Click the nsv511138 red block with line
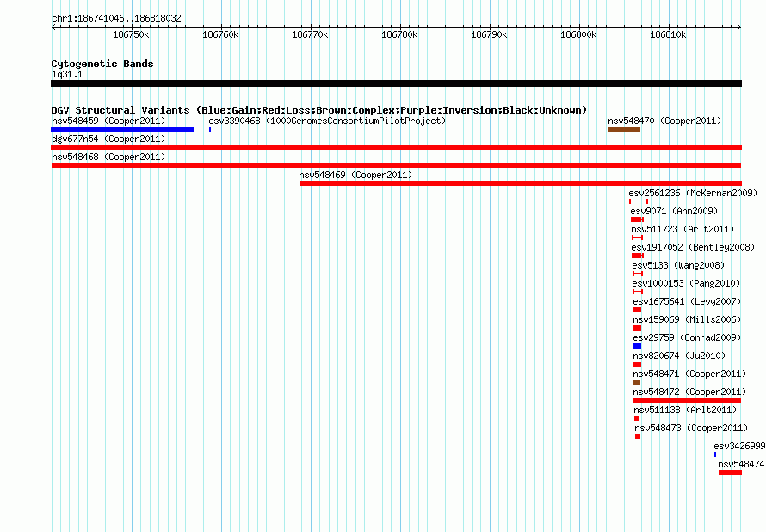Screen dimensions: 766x532 688,418
